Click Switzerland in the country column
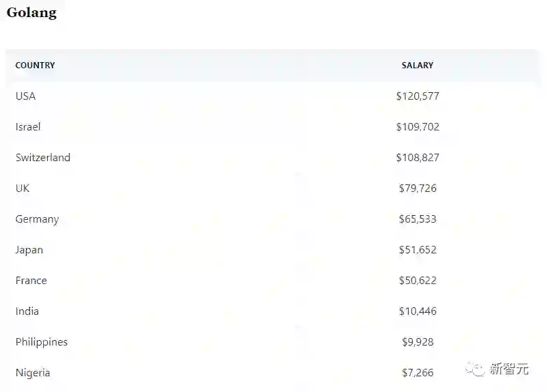Screen dimensions: 546x392 tap(43, 158)
